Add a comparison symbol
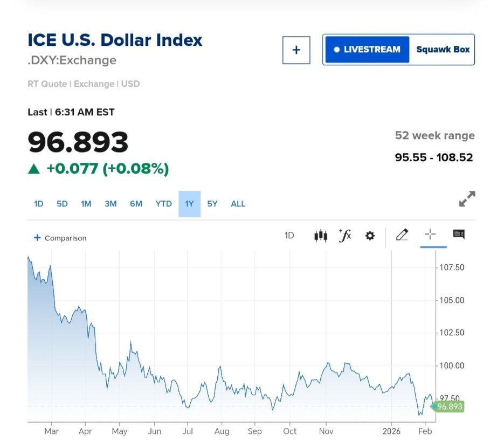Viewport: 504px width, 441px height. point(60,238)
